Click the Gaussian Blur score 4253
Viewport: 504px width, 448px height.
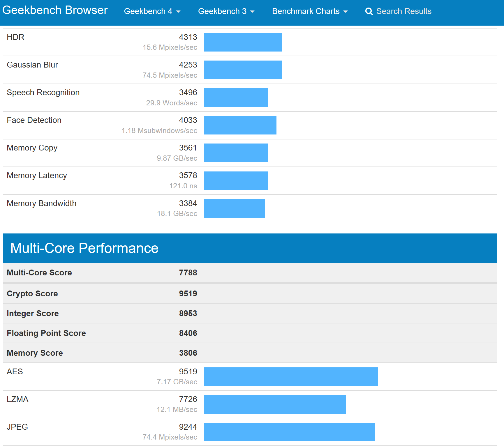pyautogui.click(x=188, y=65)
